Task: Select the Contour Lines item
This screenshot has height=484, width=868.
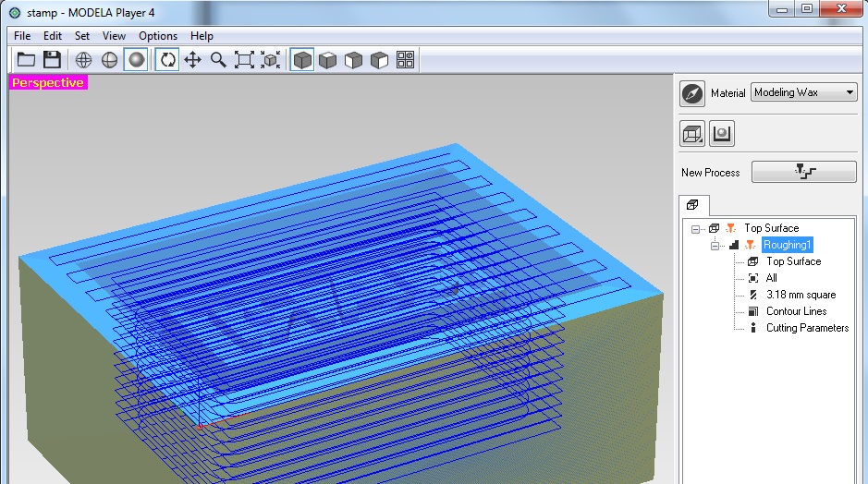Action: tap(796, 311)
